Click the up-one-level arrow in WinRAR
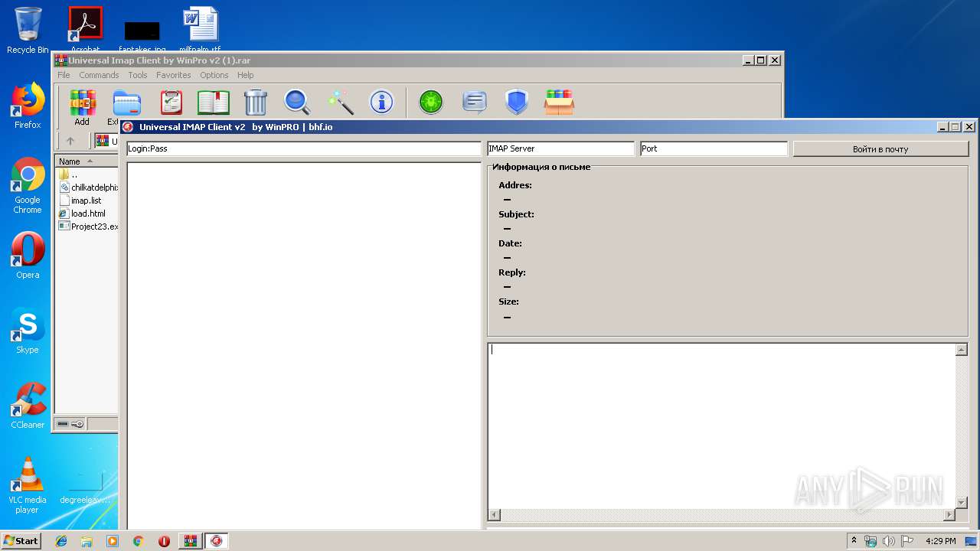Screen dimensions: 980x551 70,141
